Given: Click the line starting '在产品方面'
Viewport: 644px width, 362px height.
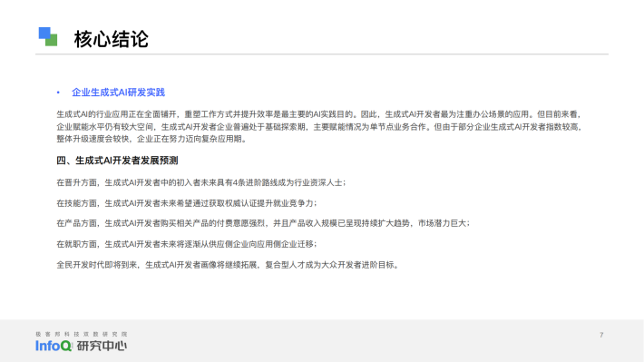Looking at the screenshot, I should (x=263, y=223).
